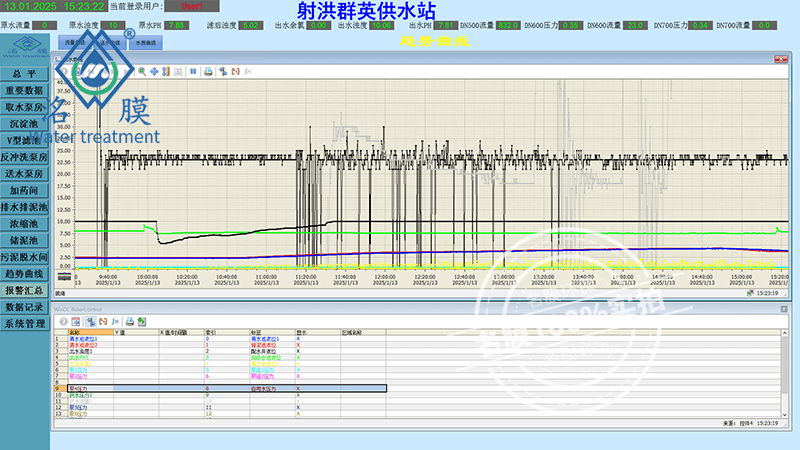Screen dimensions: 800x450
Task: Click the DN500流量 value field
Action: [507, 24]
